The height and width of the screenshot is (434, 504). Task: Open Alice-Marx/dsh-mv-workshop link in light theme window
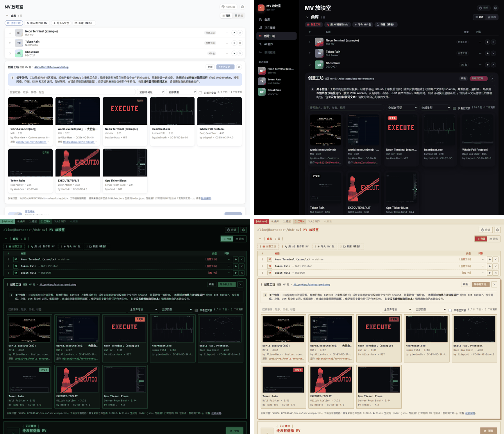51,67
